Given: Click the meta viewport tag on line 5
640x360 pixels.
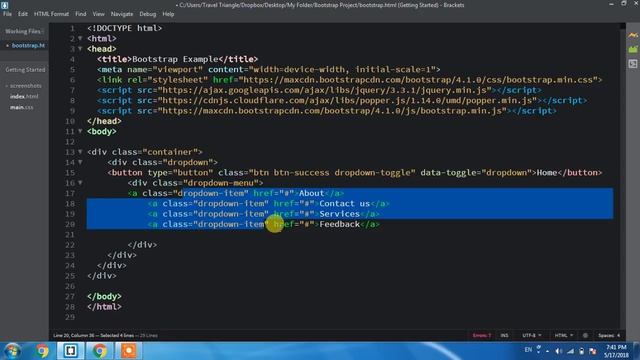Looking at the screenshot, I should coord(269,69).
